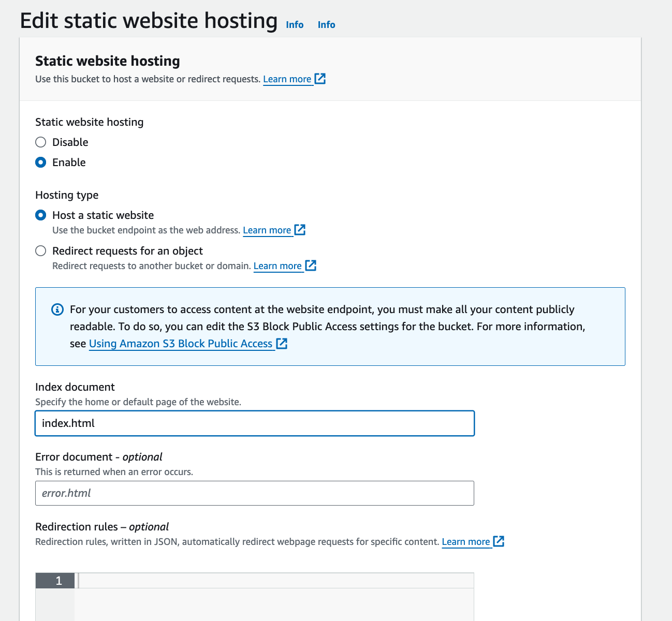Click external link icon beside header Learn more
This screenshot has width=672, height=621.
pos(320,79)
